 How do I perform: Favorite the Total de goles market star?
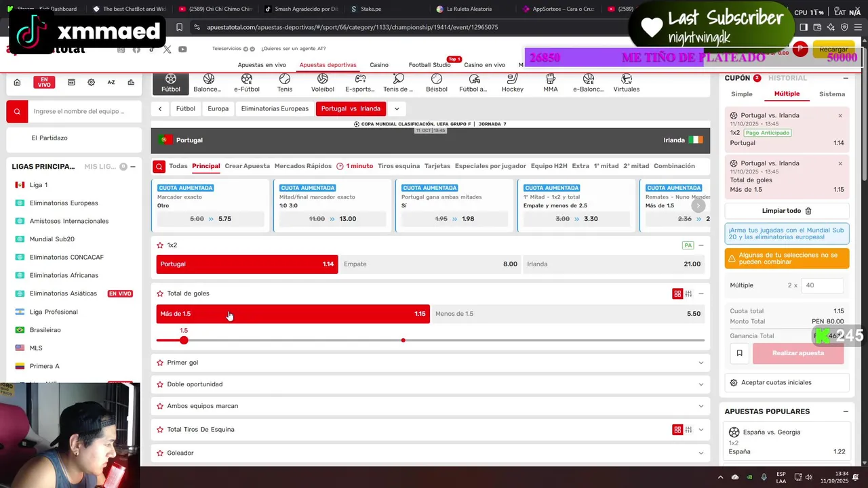[160, 293]
